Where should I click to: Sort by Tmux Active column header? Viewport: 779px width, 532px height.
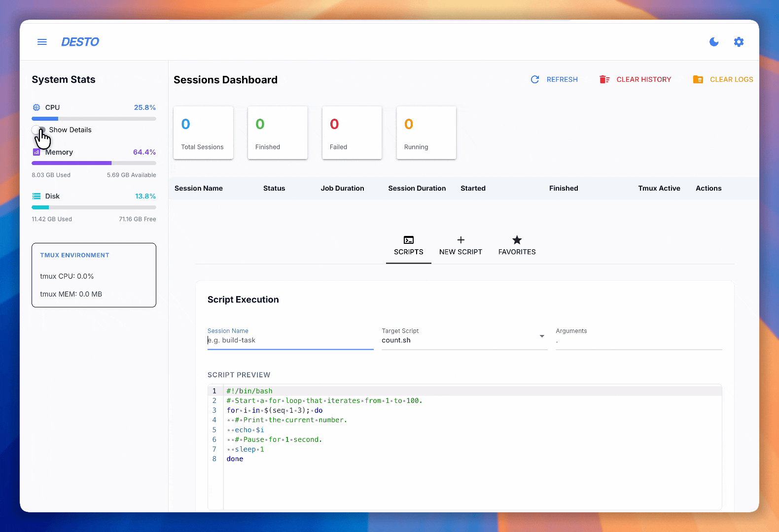(x=659, y=188)
